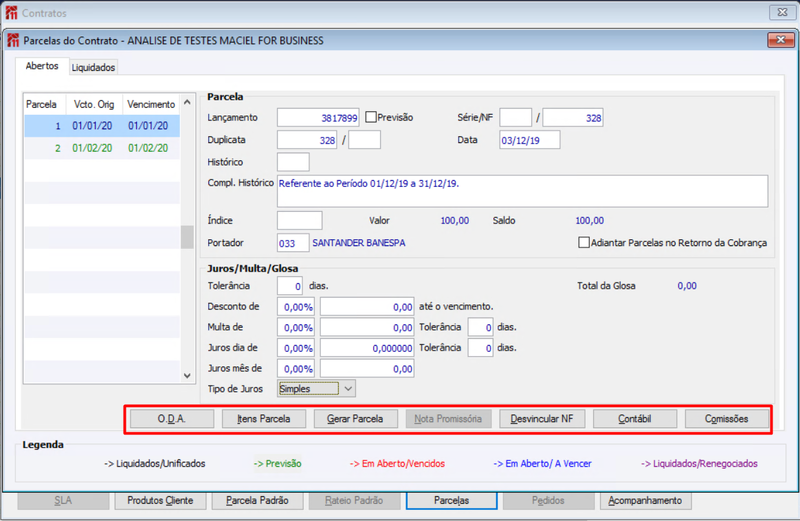
Task: Click the Portador code field 033
Action: pyautogui.click(x=293, y=243)
